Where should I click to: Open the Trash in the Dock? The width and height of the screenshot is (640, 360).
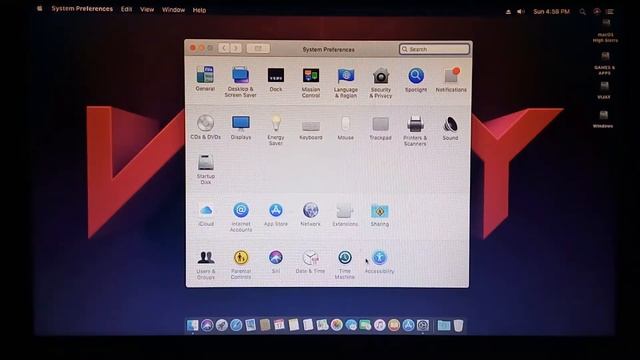click(458, 326)
